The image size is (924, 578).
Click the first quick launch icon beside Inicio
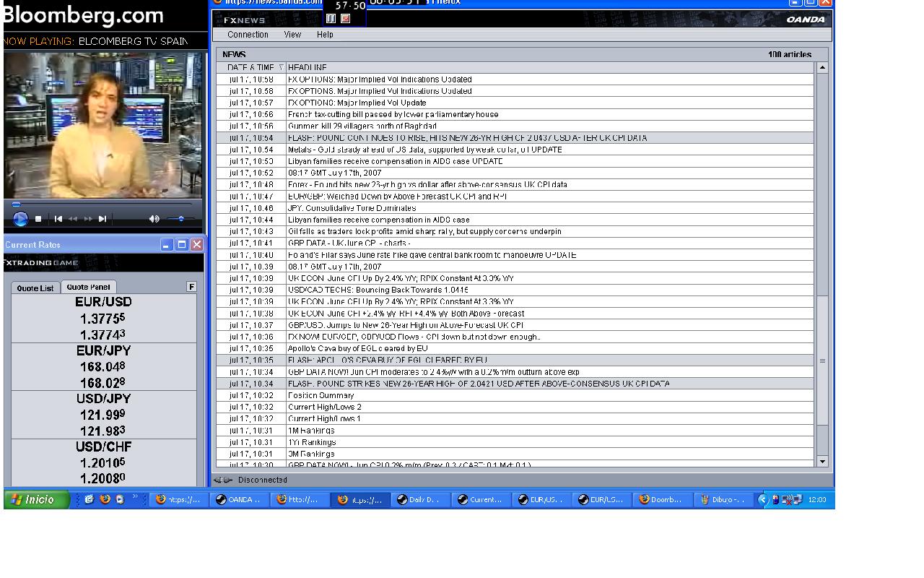pyautogui.click(x=89, y=499)
